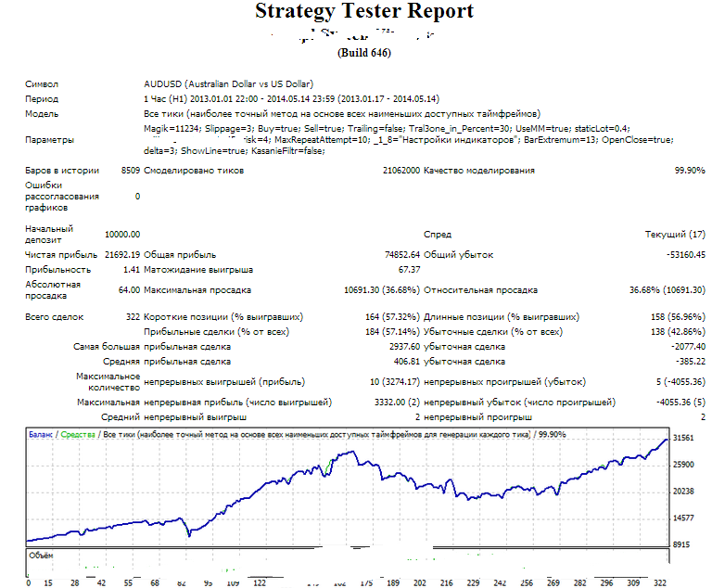Click the consecutive wins value 10 (3274.17)
This screenshot has width=712, height=588.
[395, 382]
